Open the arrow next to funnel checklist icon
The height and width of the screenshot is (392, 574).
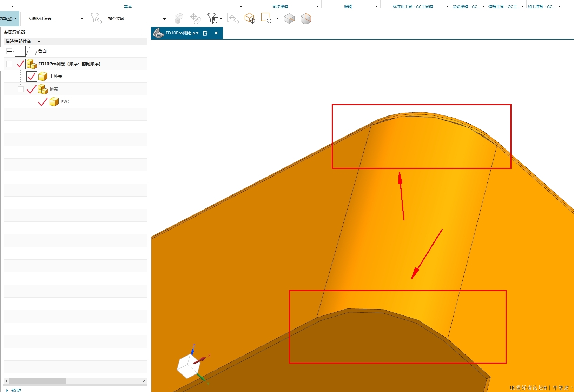(x=221, y=19)
